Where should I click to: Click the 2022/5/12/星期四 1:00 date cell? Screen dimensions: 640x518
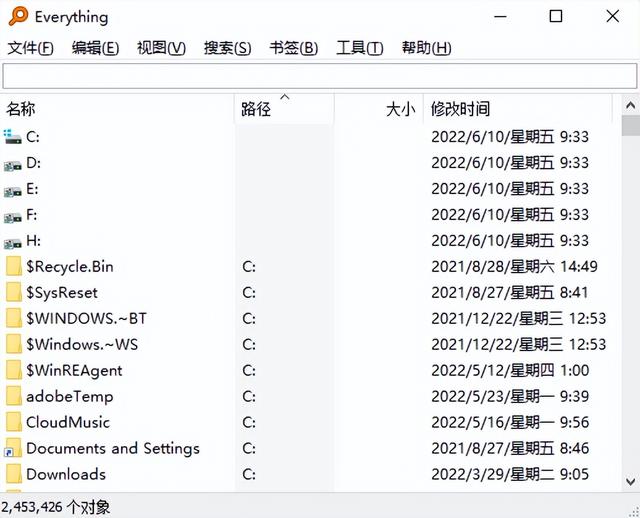510,370
